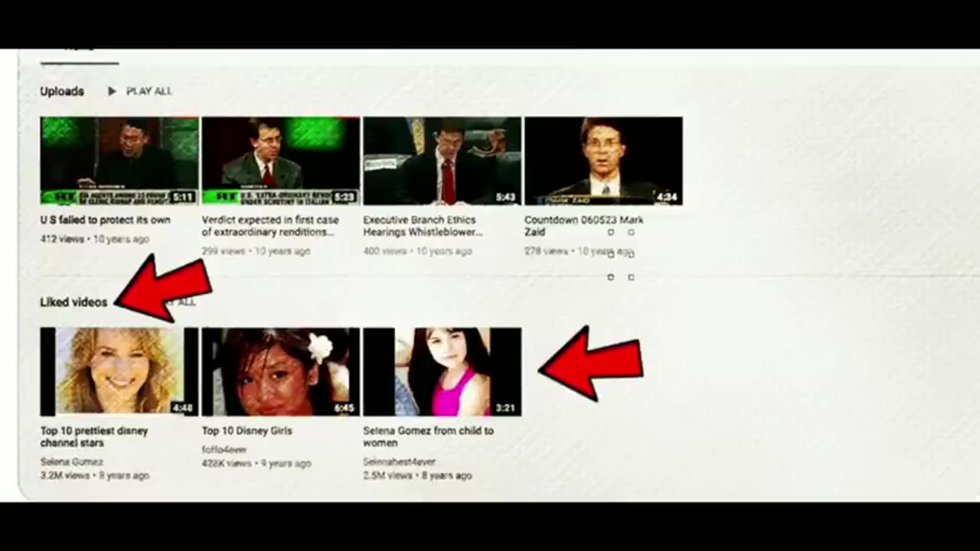
Task: Click the 'PLAY ALL' text in Uploads
Action: point(149,91)
